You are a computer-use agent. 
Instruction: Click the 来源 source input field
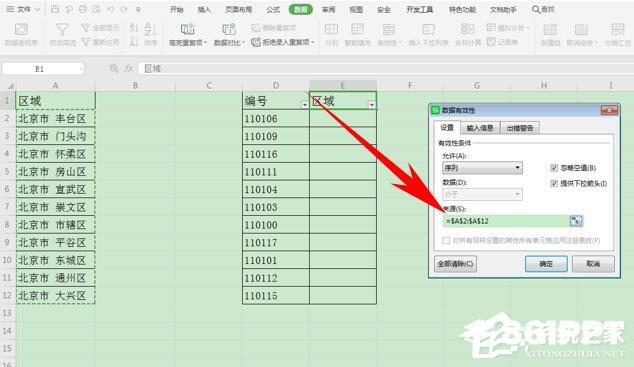tap(506, 221)
